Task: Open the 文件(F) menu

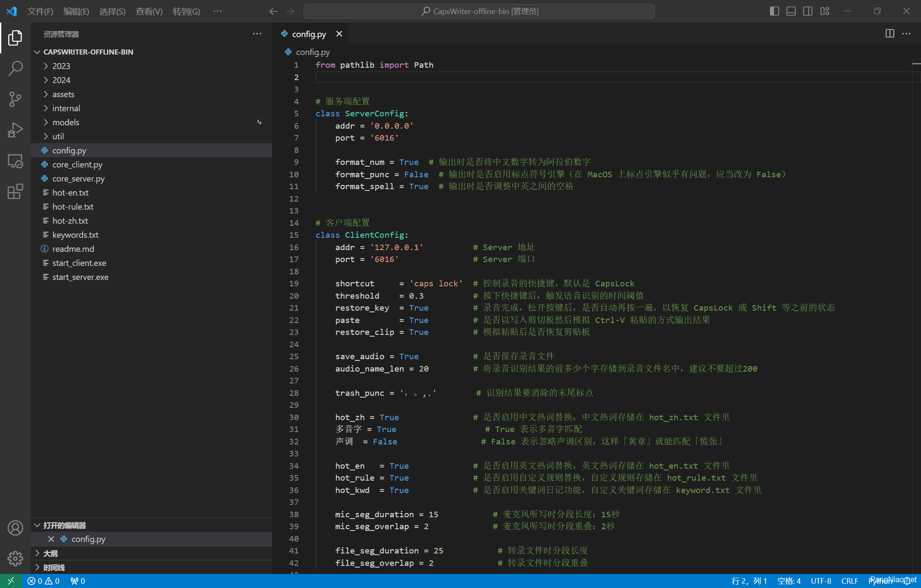Action: 40,12
